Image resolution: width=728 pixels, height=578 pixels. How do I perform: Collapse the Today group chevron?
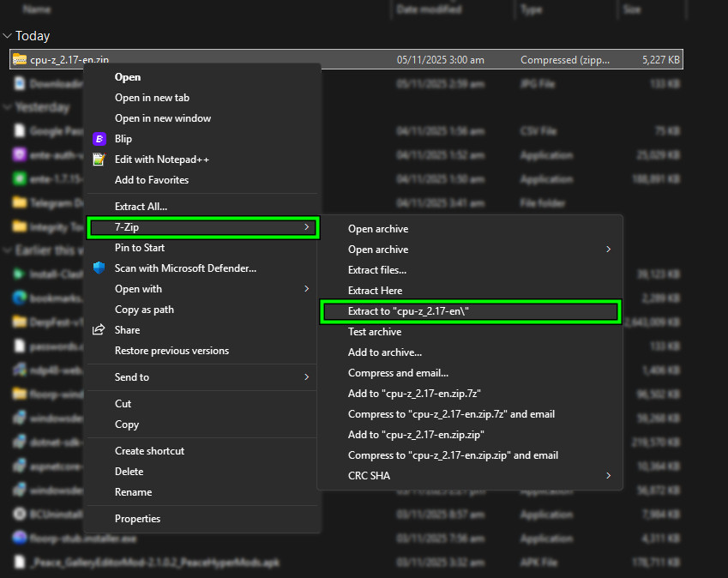[8, 36]
